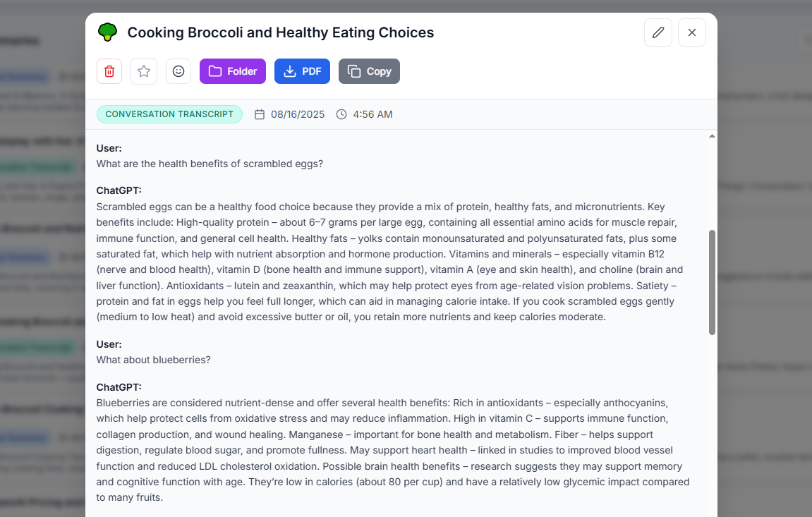Image resolution: width=812 pixels, height=517 pixels.
Task: Click the clock icon beside the time
Action: point(341,114)
